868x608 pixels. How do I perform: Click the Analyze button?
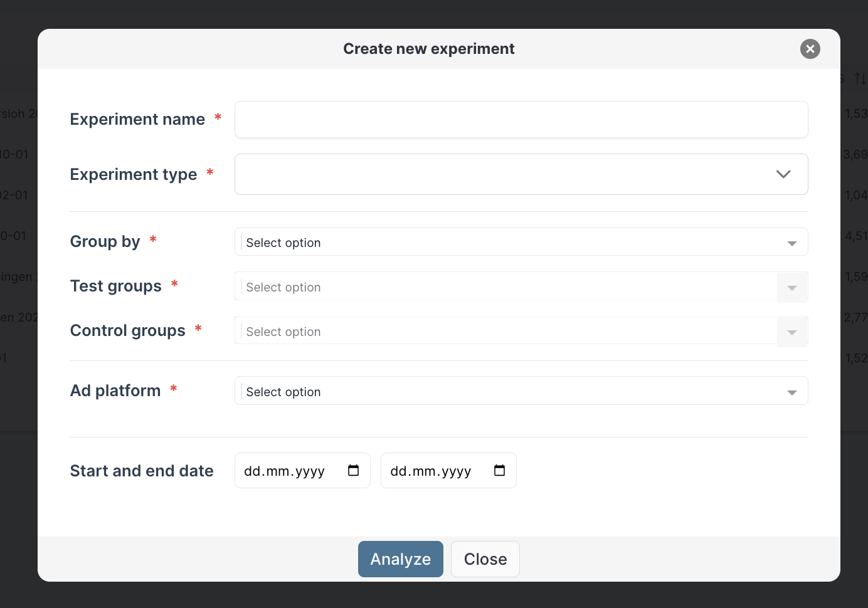[400, 558]
